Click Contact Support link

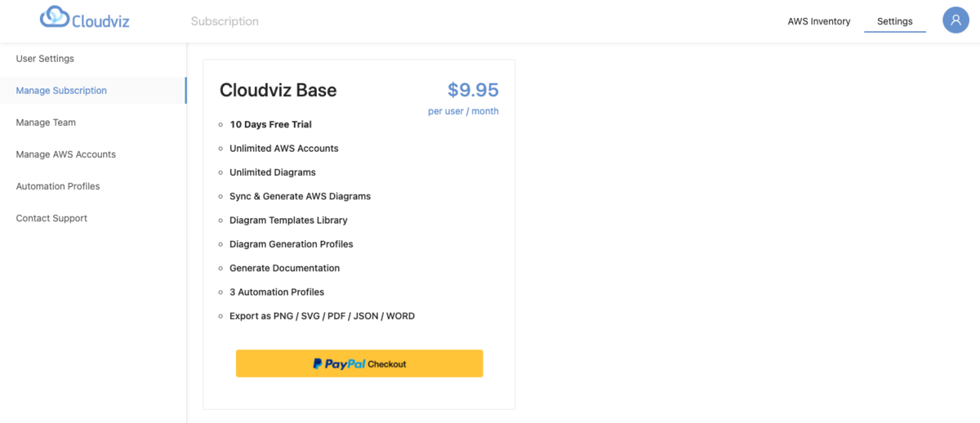(x=51, y=218)
